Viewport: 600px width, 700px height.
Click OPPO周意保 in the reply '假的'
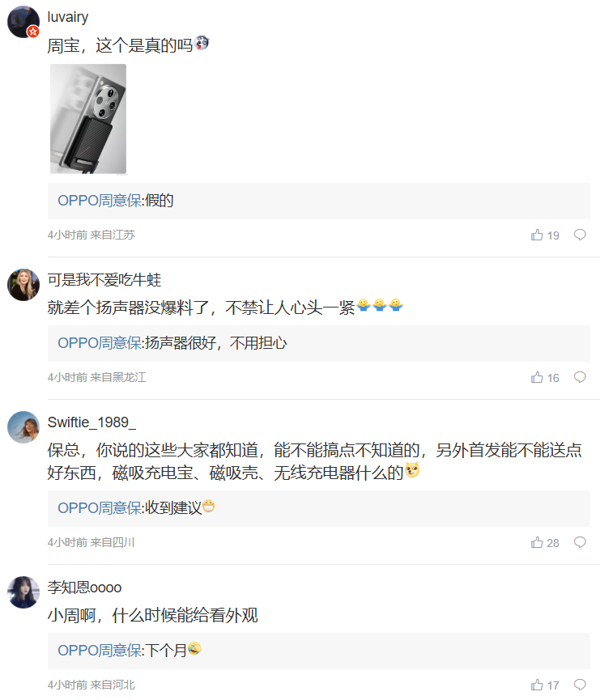pos(99,201)
